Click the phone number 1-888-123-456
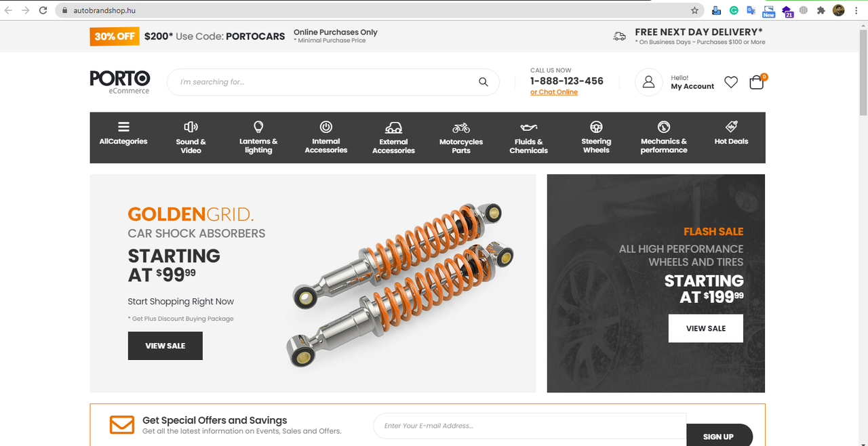The image size is (868, 446). tap(567, 81)
